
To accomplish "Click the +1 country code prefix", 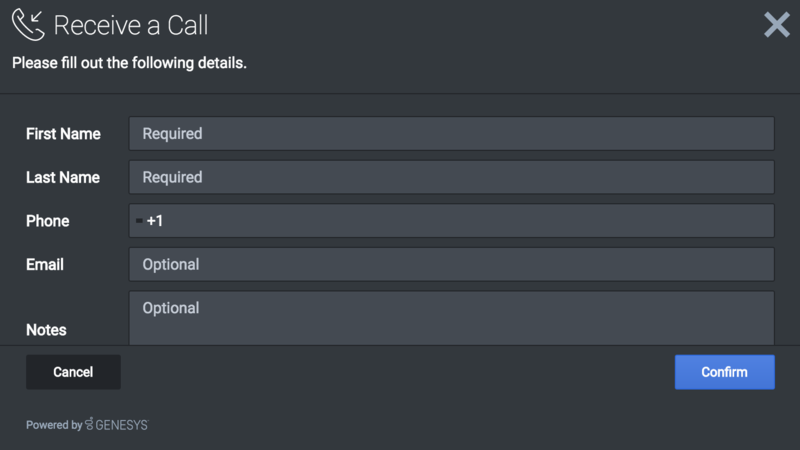I will [x=155, y=221].
